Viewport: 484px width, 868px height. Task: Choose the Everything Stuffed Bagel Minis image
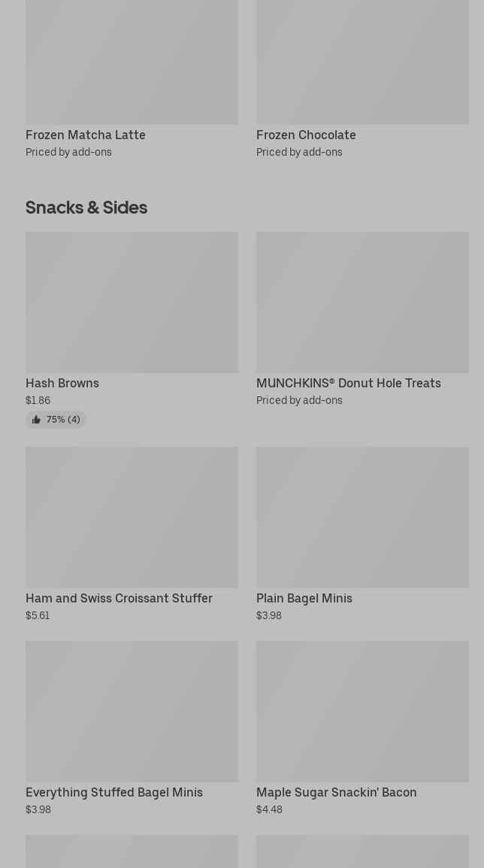(x=132, y=711)
